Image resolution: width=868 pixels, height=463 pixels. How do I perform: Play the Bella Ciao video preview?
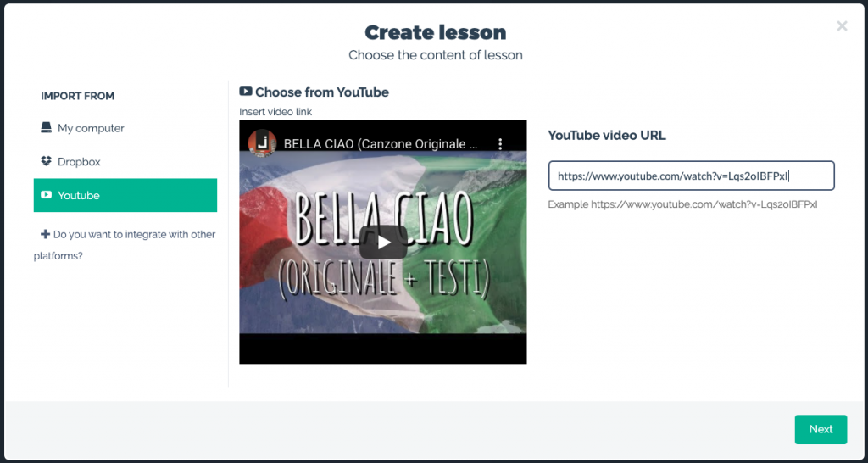click(x=383, y=242)
